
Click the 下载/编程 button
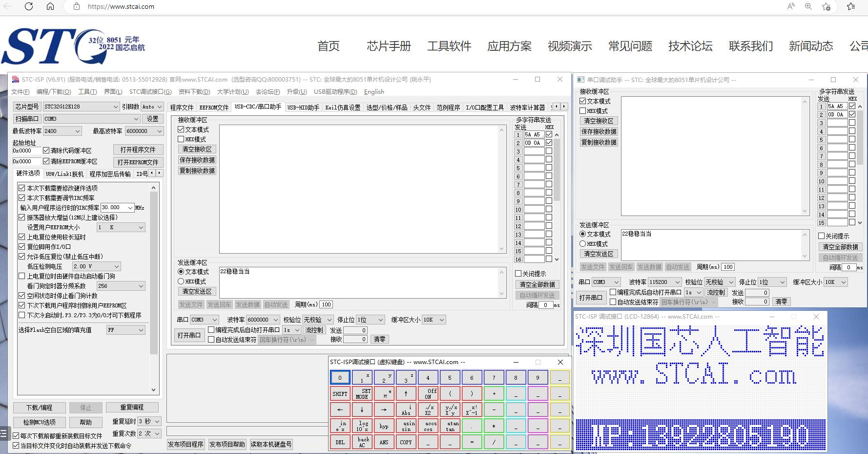[40, 408]
